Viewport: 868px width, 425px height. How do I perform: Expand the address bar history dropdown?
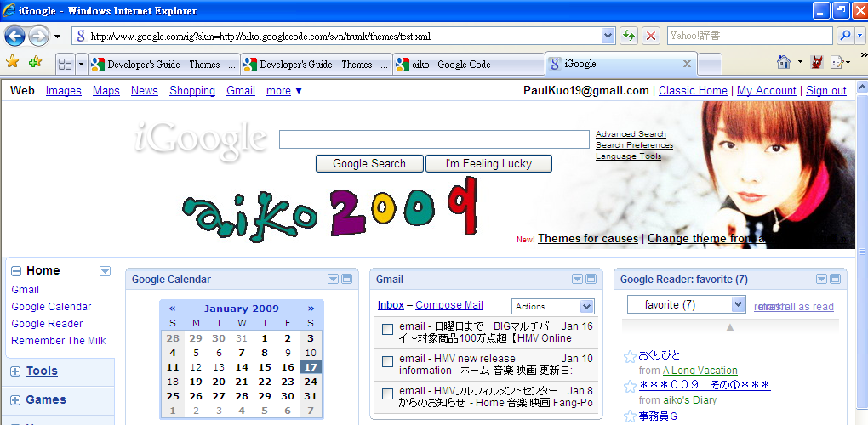coord(608,37)
